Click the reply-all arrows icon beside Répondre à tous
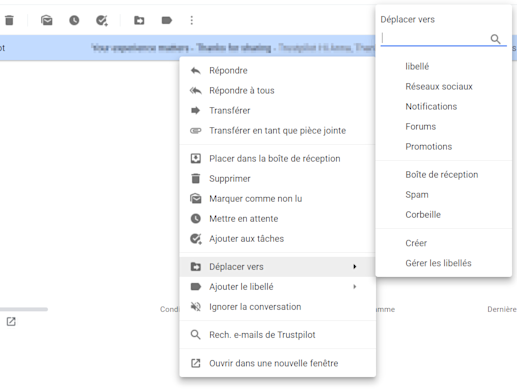Viewport: 517px width, 389px height. pyautogui.click(x=196, y=90)
